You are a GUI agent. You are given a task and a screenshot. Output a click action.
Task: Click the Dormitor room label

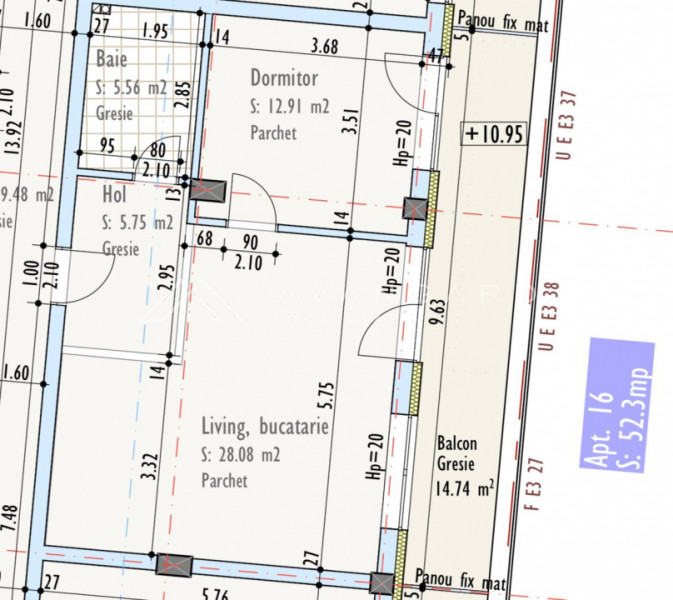(x=284, y=78)
